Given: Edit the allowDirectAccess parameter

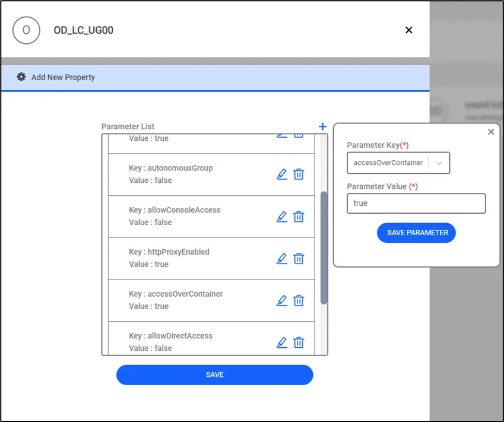Looking at the screenshot, I should coord(282,342).
